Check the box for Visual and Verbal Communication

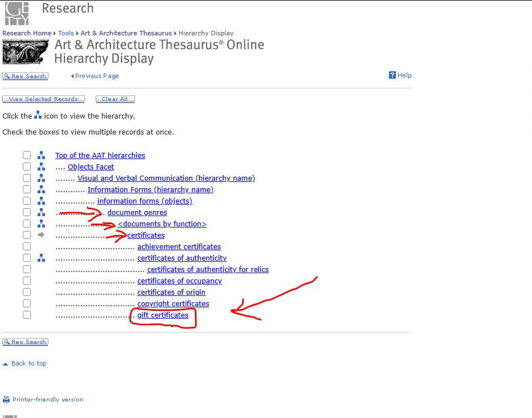(x=27, y=178)
